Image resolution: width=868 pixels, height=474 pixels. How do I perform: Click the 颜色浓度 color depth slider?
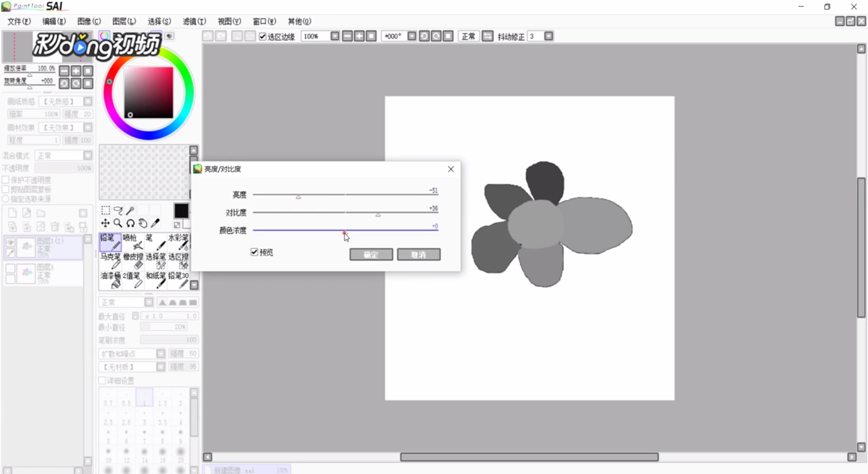click(345, 230)
